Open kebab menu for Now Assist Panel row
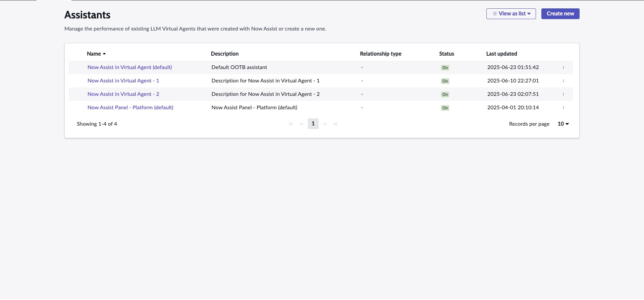The image size is (644, 300). 563,108
